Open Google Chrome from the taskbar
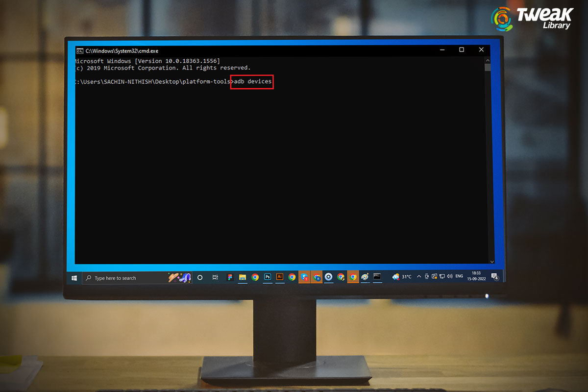The image size is (588, 392). (254, 277)
